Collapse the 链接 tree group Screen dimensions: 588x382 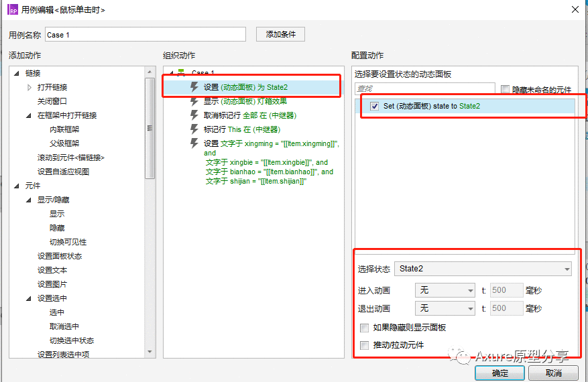point(17,73)
